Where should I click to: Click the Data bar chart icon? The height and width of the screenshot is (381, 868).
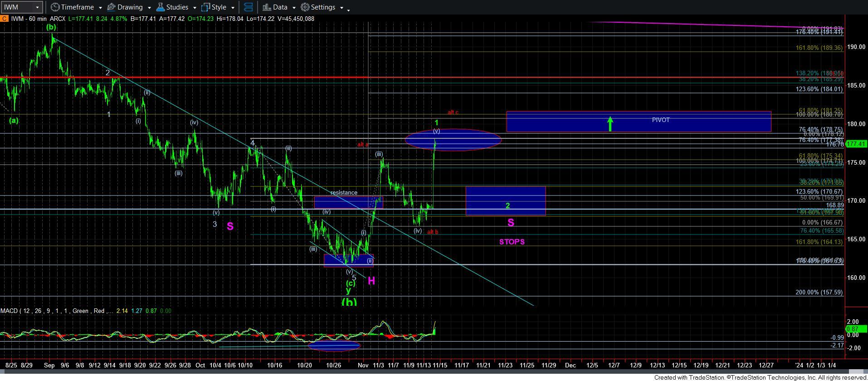pyautogui.click(x=267, y=7)
